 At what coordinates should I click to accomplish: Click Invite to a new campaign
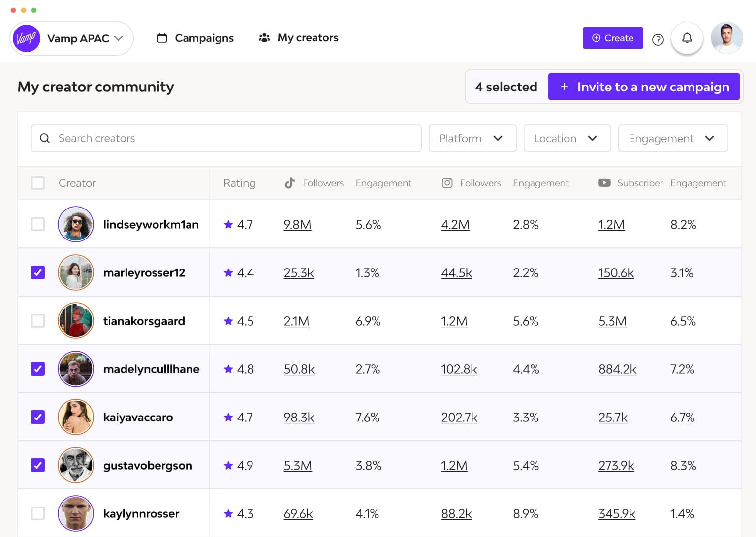tap(644, 87)
